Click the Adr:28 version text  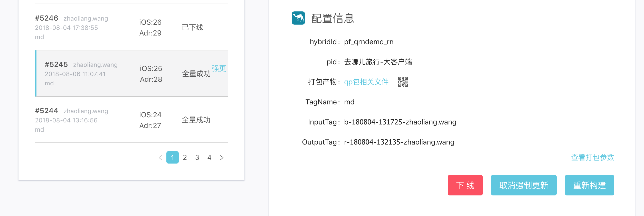pyautogui.click(x=151, y=79)
